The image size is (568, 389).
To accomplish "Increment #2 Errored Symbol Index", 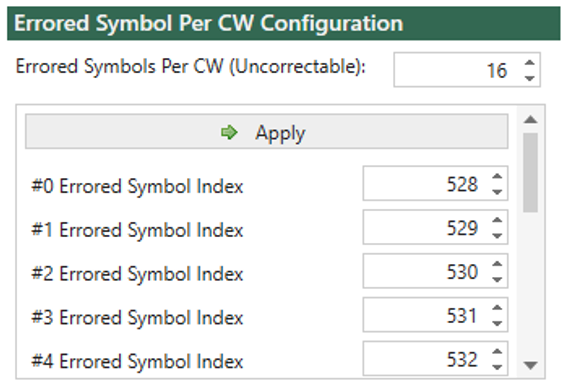I will (497, 264).
